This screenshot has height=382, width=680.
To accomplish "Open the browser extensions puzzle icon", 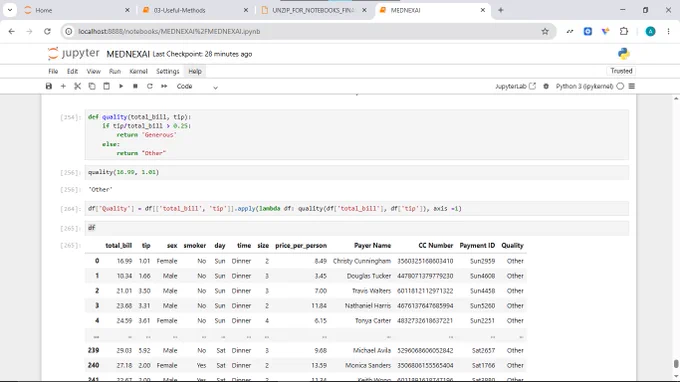I will click(624, 31).
